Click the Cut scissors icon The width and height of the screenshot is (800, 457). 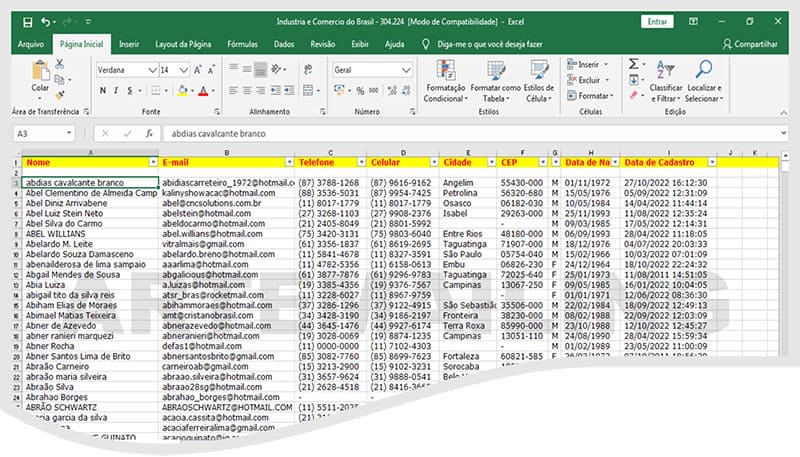(x=60, y=64)
